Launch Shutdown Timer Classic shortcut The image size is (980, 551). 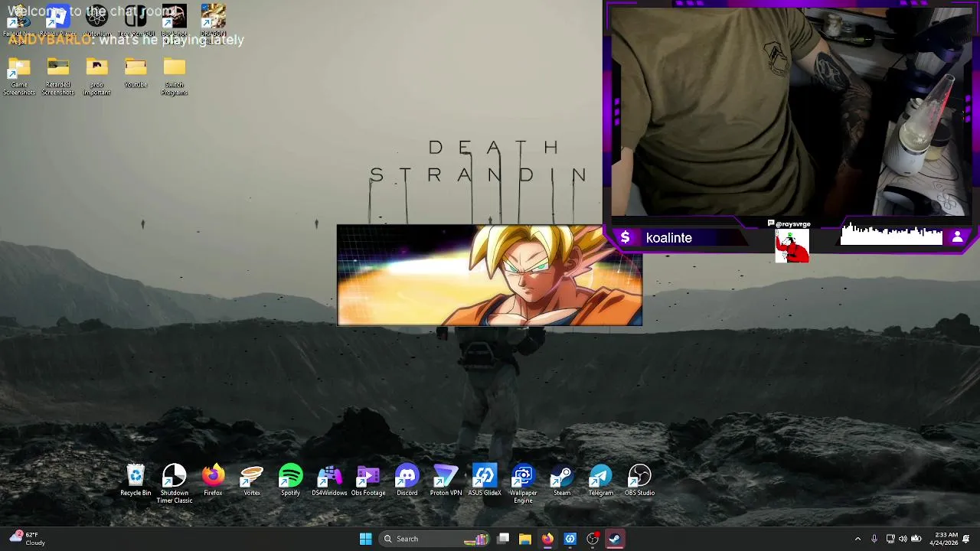click(175, 484)
